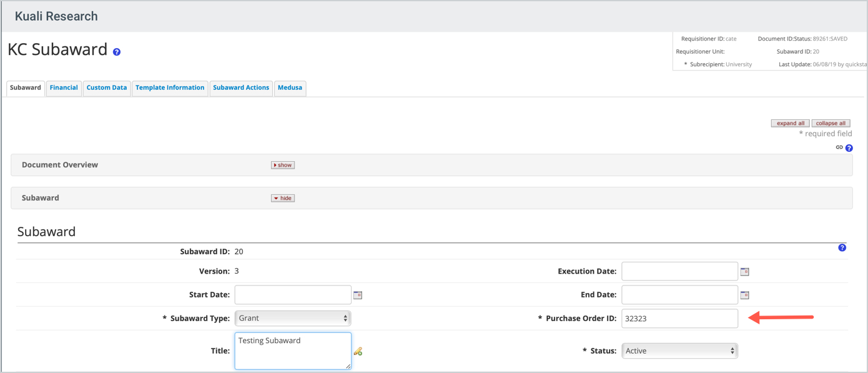Open the End Date calendar picker
Image resolution: width=868 pixels, height=373 pixels.
coord(744,295)
